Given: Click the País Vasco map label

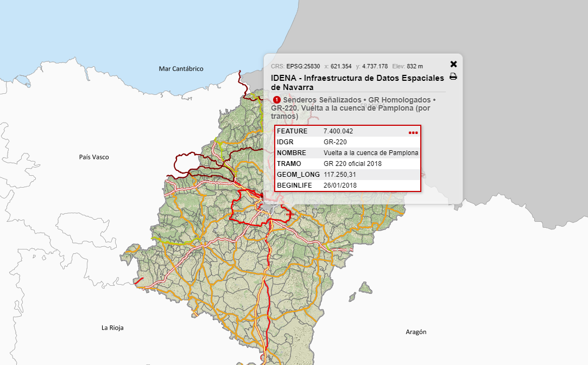Looking at the screenshot, I should click(94, 157).
